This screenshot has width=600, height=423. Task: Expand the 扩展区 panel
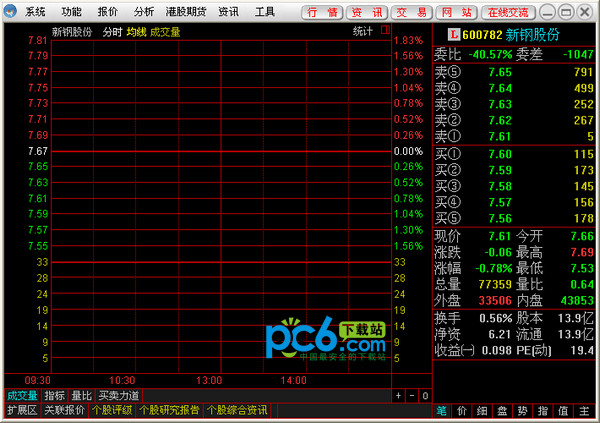coord(21,410)
